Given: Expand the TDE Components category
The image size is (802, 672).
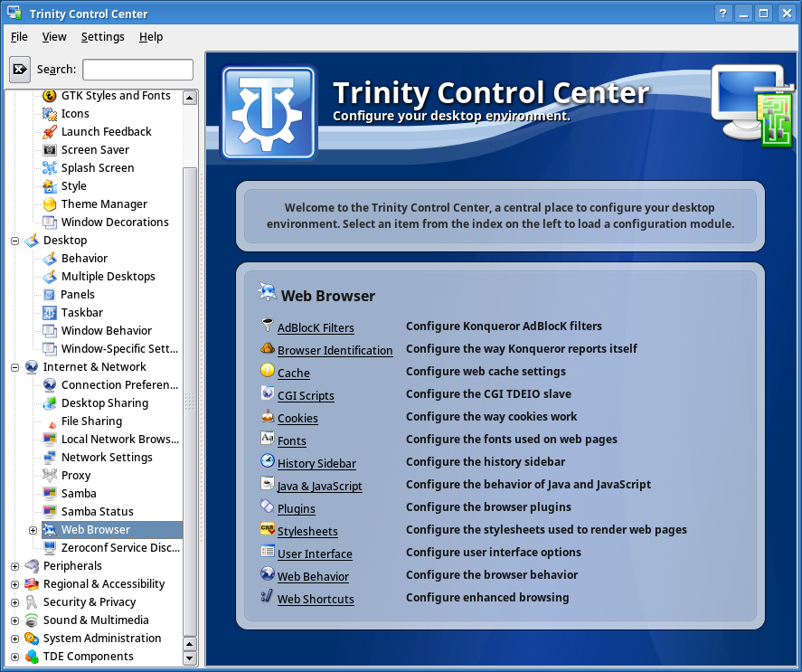Looking at the screenshot, I should pos(14,657).
